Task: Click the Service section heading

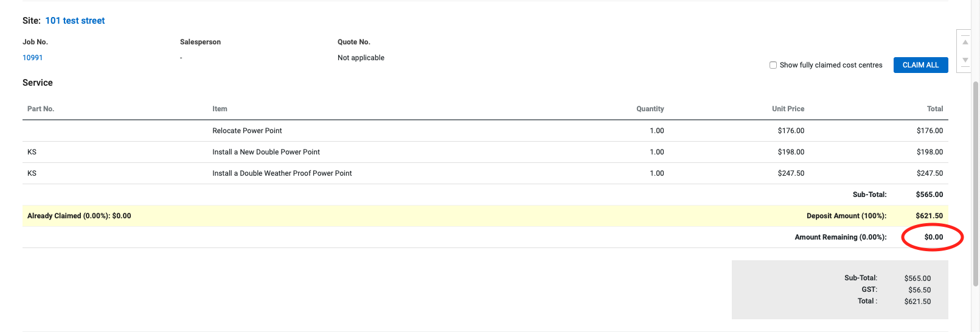Action: (x=38, y=83)
